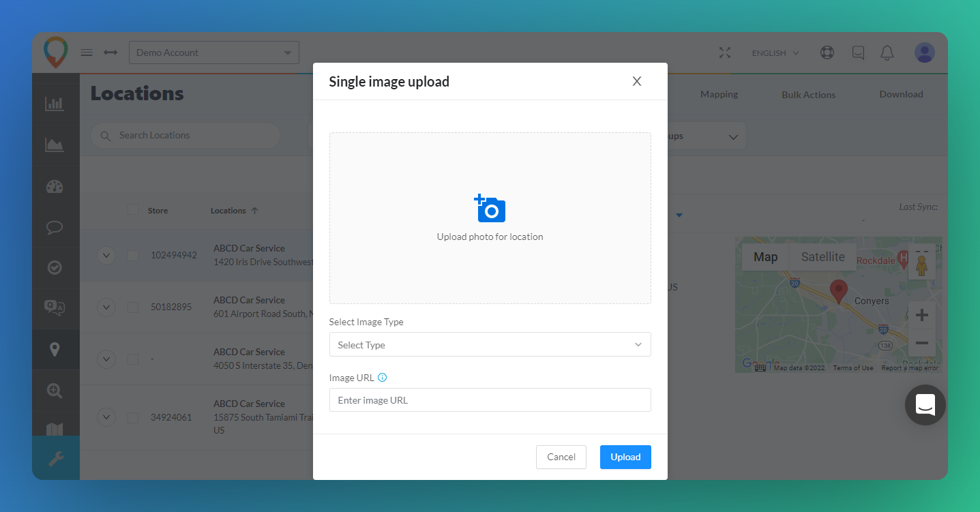The height and width of the screenshot is (512, 980).
Task: Click the help lifebuoy icon
Action: (827, 52)
